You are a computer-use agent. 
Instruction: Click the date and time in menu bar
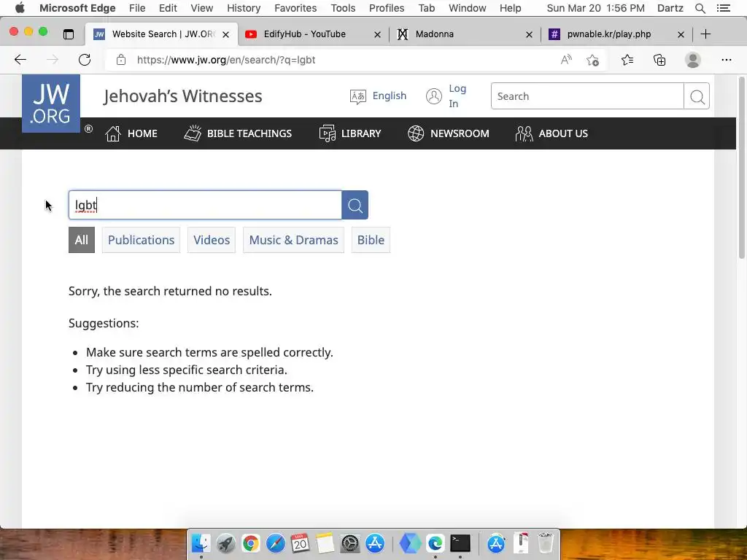[x=595, y=8]
